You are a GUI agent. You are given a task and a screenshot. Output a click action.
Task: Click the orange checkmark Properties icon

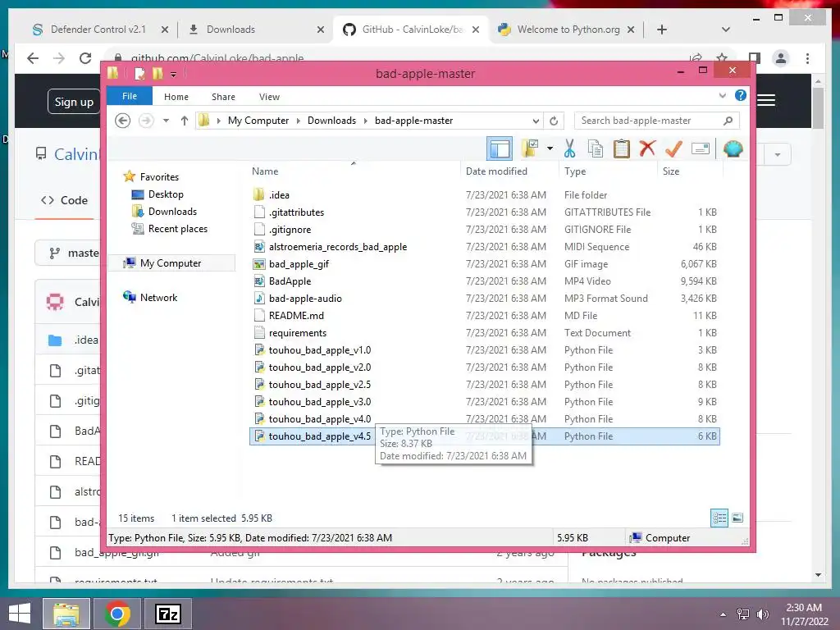(x=673, y=148)
